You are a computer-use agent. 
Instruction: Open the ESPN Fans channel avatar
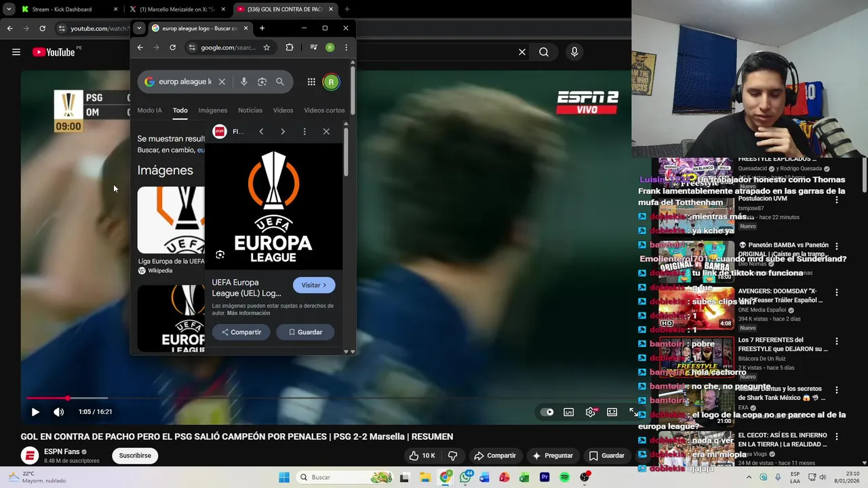coord(29,455)
